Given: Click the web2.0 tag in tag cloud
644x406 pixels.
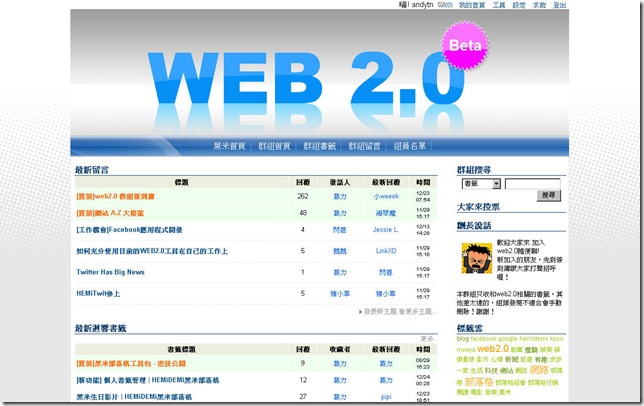Looking at the screenshot, I should (493, 349).
